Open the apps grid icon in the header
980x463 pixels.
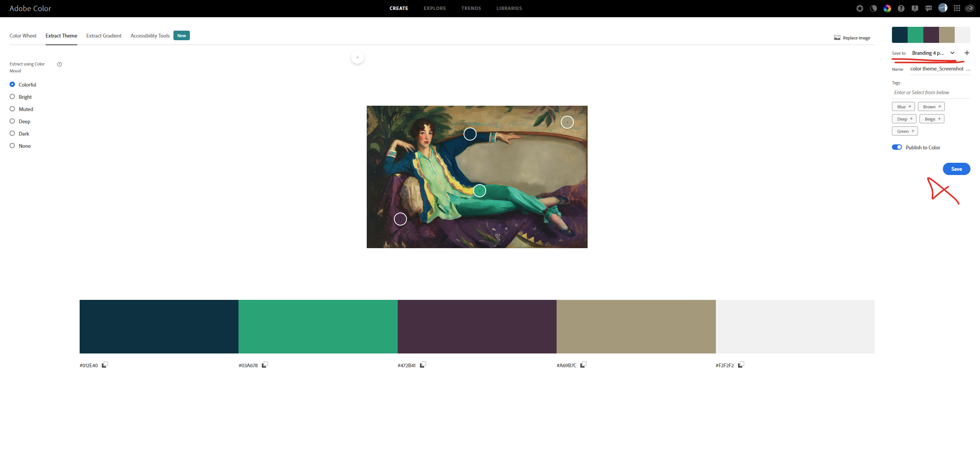[957, 8]
